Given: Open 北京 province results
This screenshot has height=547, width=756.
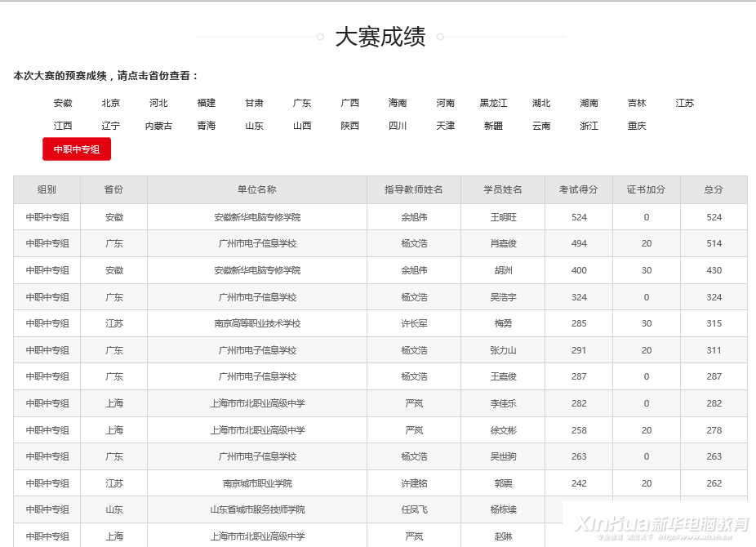Looking at the screenshot, I should (x=111, y=103).
